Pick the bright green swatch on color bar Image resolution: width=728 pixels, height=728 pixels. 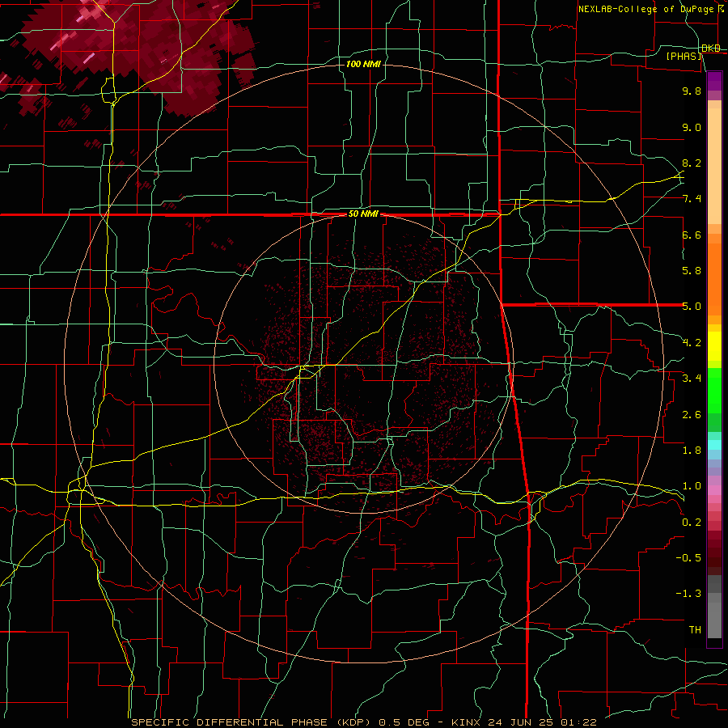(714, 390)
